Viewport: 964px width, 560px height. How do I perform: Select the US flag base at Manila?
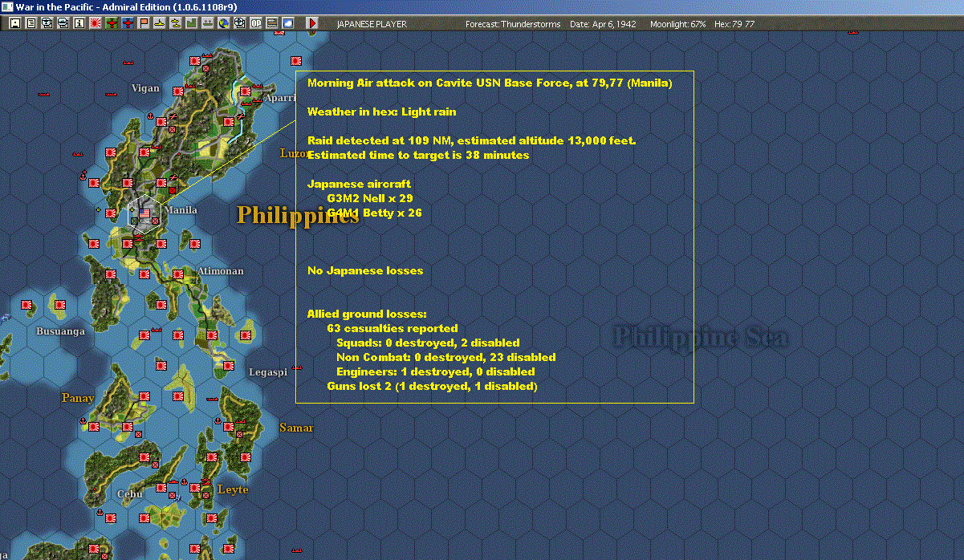pos(144,213)
